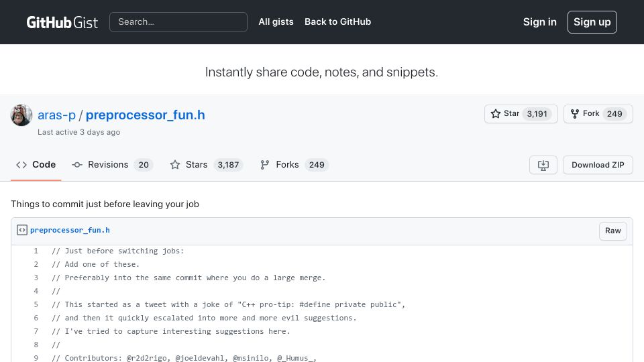Click the "Last active 3 days ago" text
Viewport: 644px width, 362px height.
79,132
